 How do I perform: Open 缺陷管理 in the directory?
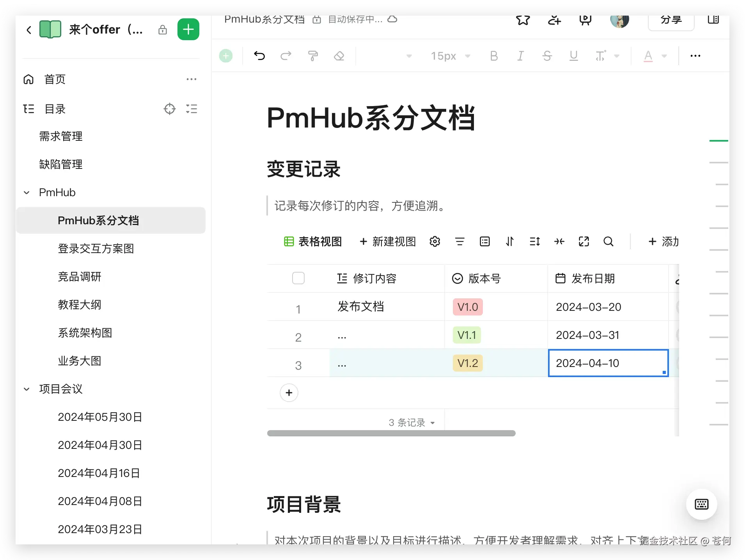(x=61, y=164)
